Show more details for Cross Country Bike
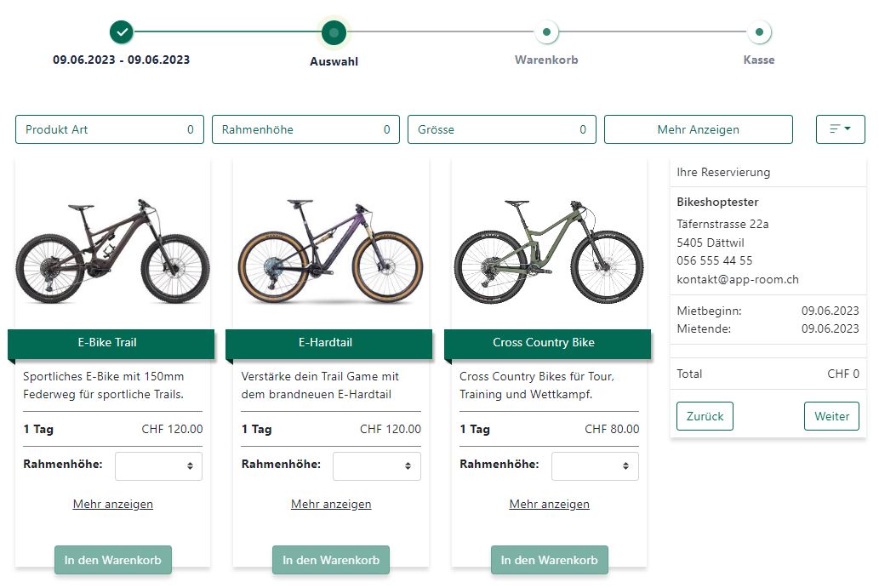Screen dimensions: 879x588 549,504
